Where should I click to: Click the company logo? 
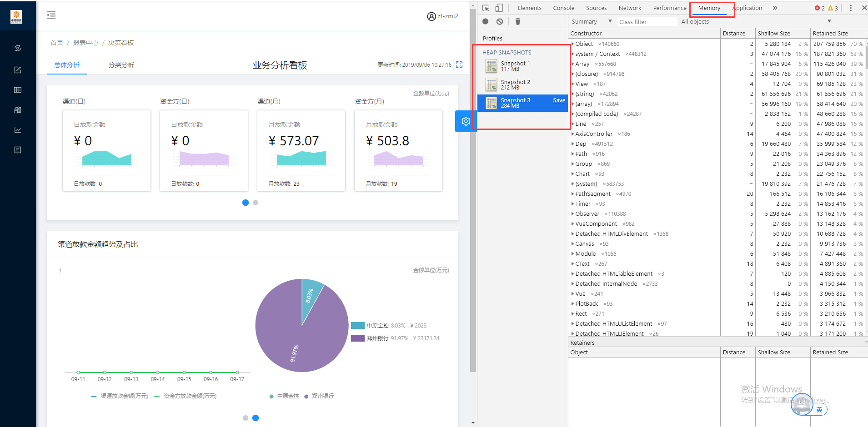[x=16, y=17]
